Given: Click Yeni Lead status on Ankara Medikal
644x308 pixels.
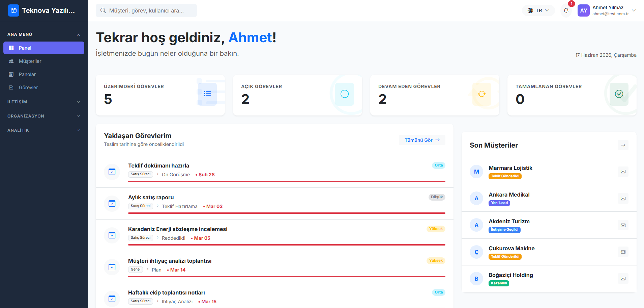Looking at the screenshot, I should (499, 203).
